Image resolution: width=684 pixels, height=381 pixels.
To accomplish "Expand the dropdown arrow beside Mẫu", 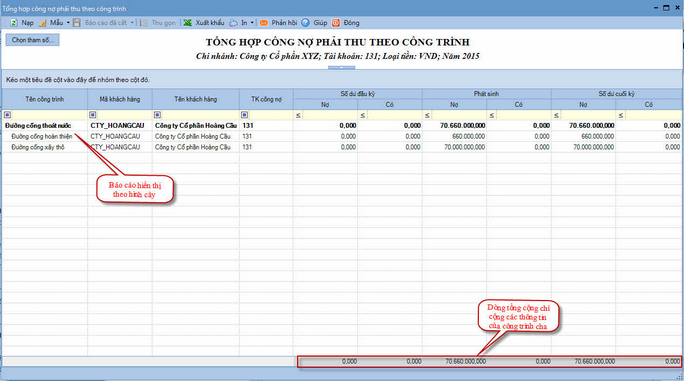I will tap(68, 23).
